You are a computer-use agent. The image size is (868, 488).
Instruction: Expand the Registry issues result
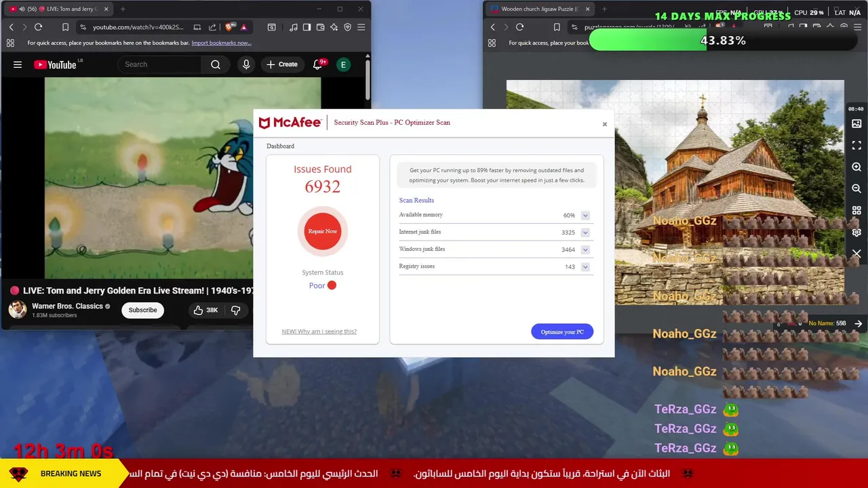click(585, 267)
